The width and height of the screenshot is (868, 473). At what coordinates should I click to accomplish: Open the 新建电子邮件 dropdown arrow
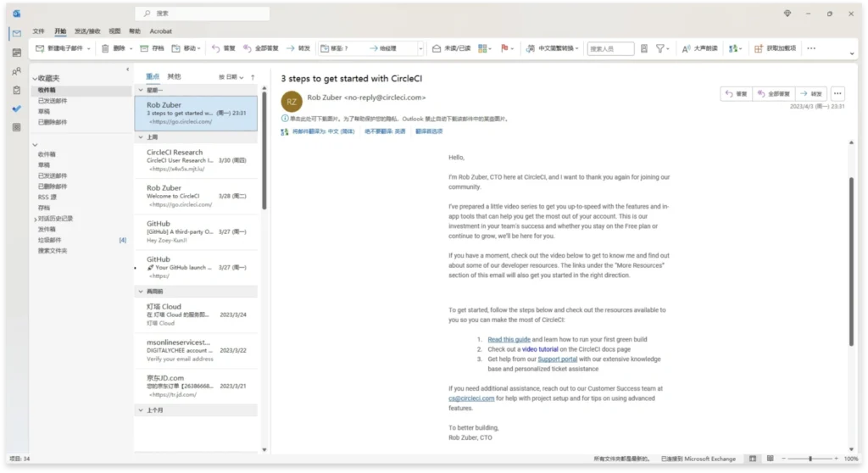88,48
